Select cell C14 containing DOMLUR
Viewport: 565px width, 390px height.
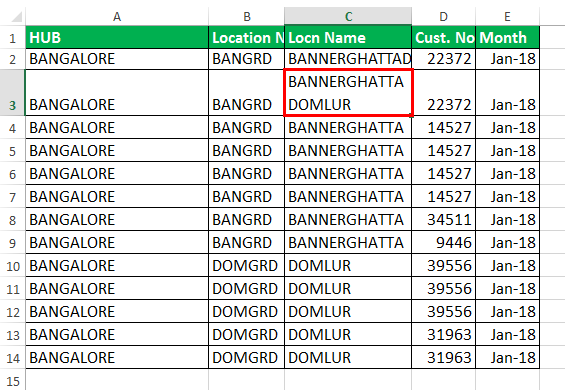click(x=348, y=357)
